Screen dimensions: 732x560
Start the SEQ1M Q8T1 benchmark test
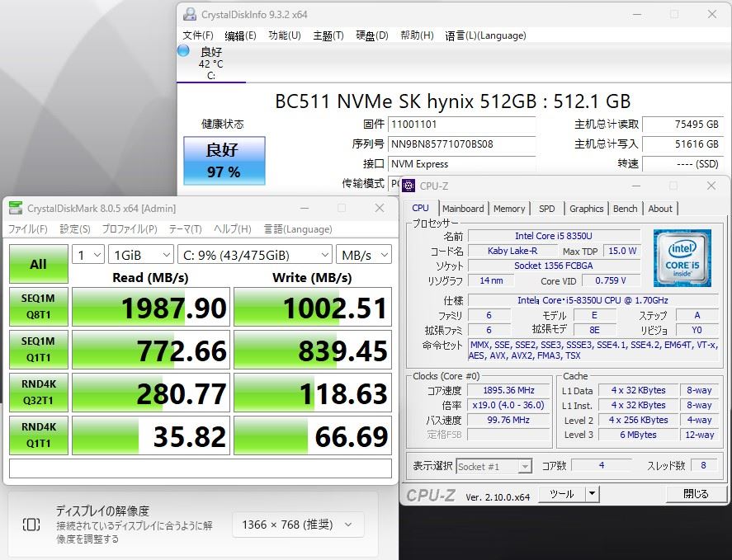pos(38,307)
